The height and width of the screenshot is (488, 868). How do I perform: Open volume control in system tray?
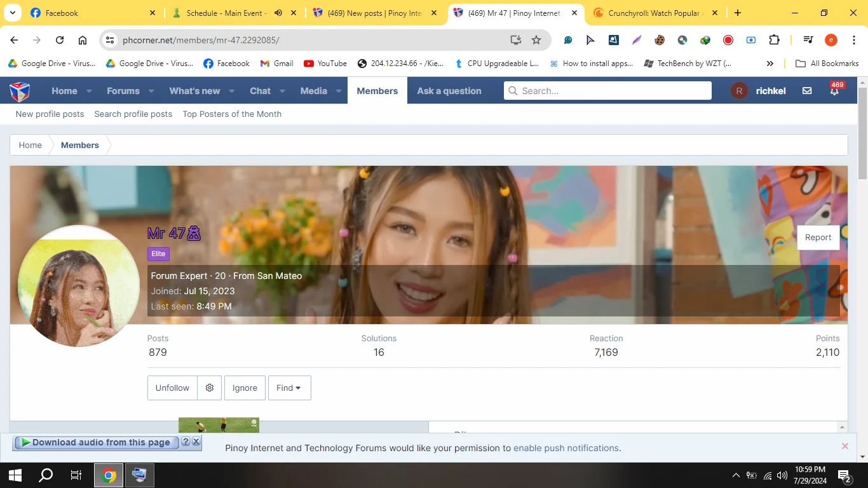[782, 475]
